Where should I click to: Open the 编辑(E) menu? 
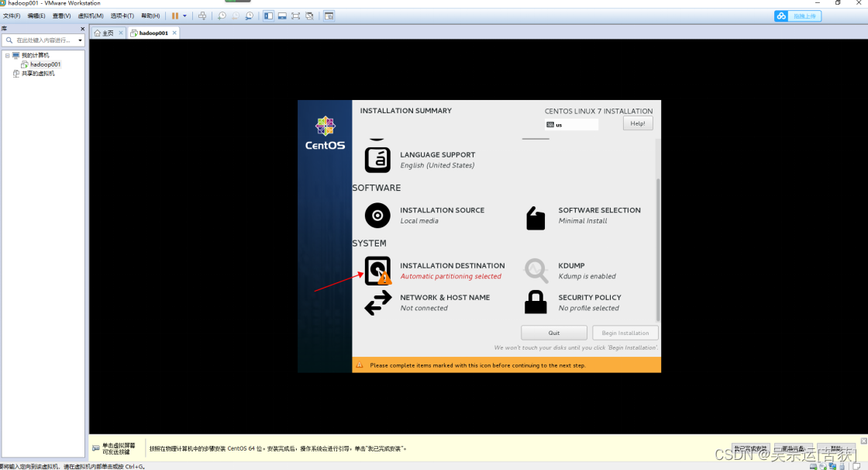(x=36, y=16)
